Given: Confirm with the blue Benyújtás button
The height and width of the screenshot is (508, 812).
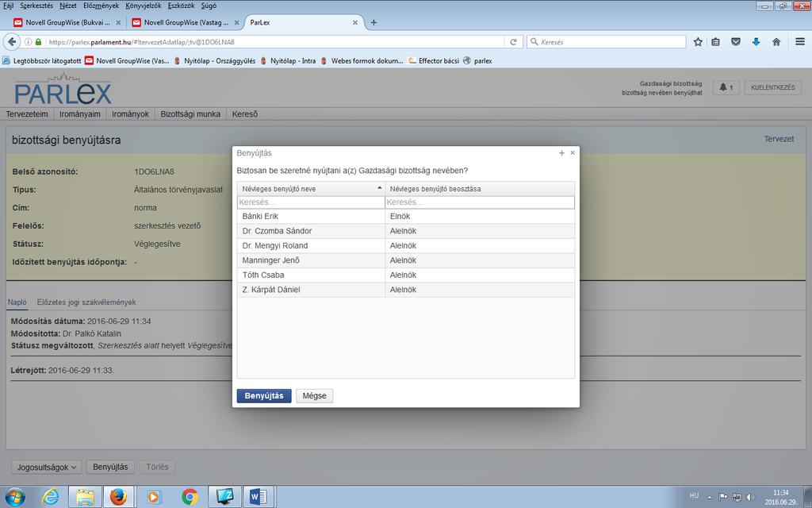Looking at the screenshot, I should pyautogui.click(x=264, y=395).
